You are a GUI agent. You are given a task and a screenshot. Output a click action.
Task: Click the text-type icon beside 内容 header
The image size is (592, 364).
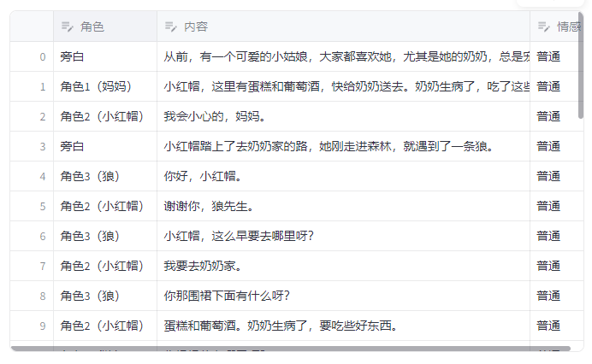point(171,26)
